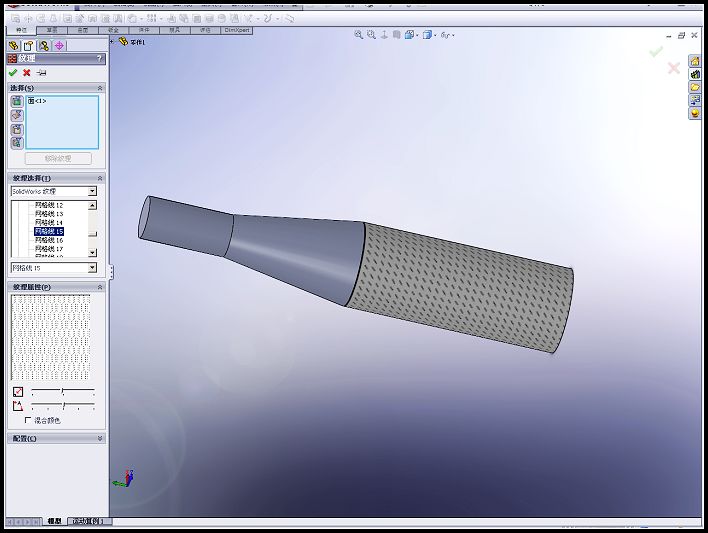708x533 pixels.
Task: Select texture 网格线 17 in the list
Action: coord(49,249)
